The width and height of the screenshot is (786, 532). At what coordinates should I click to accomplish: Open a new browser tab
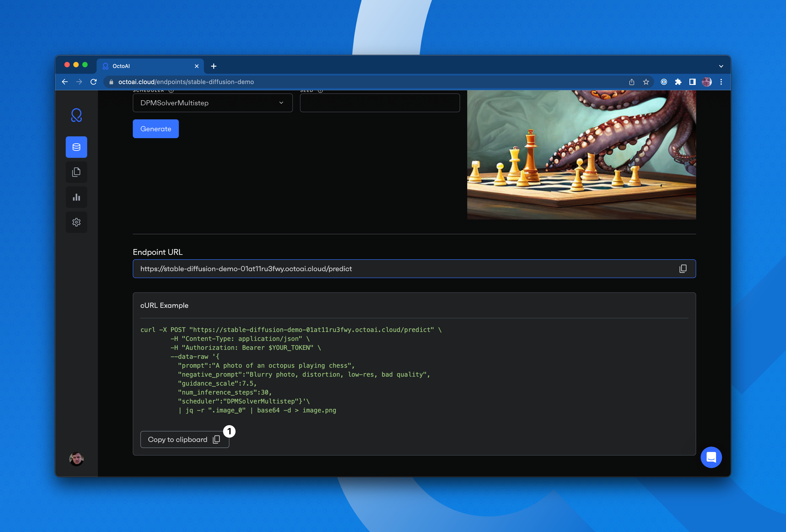click(214, 66)
